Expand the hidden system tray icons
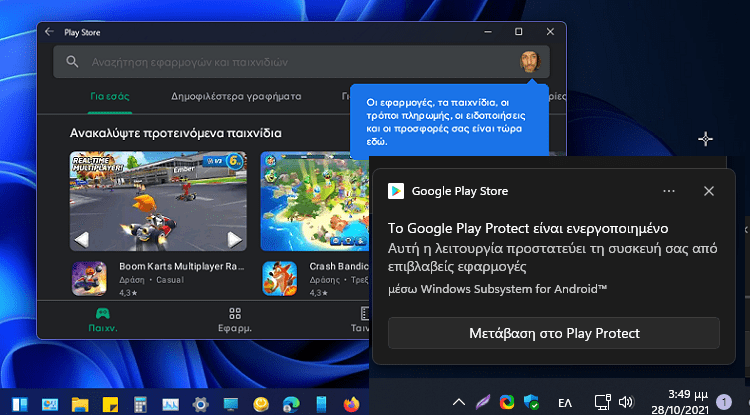The height and width of the screenshot is (415, 750). click(x=459, y=402)
